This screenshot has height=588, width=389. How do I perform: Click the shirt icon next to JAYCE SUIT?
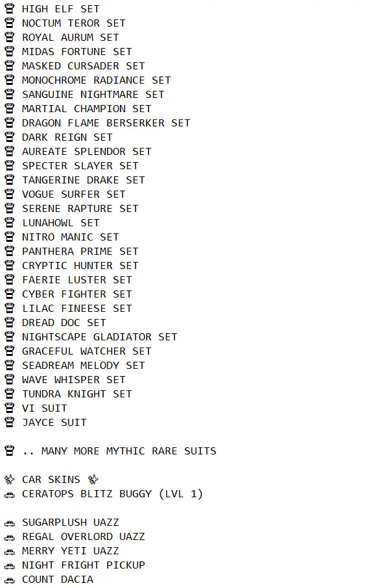coord(9,423)
